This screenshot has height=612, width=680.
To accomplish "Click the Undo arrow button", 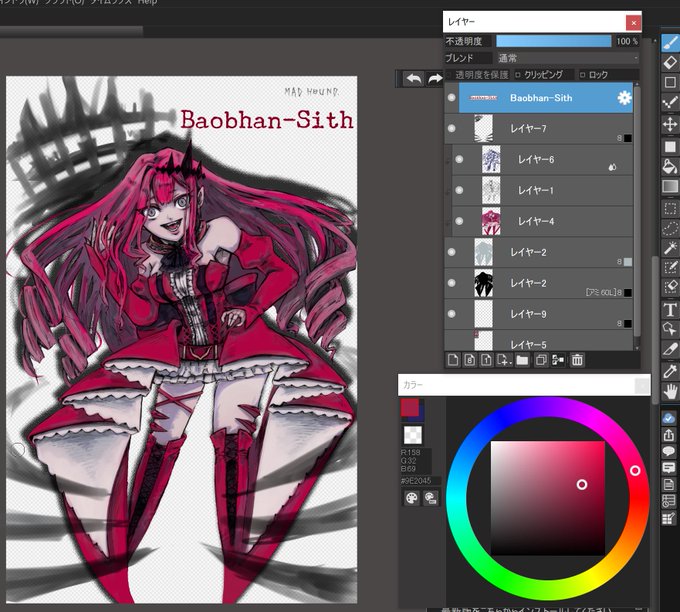I will click(414, 79).
